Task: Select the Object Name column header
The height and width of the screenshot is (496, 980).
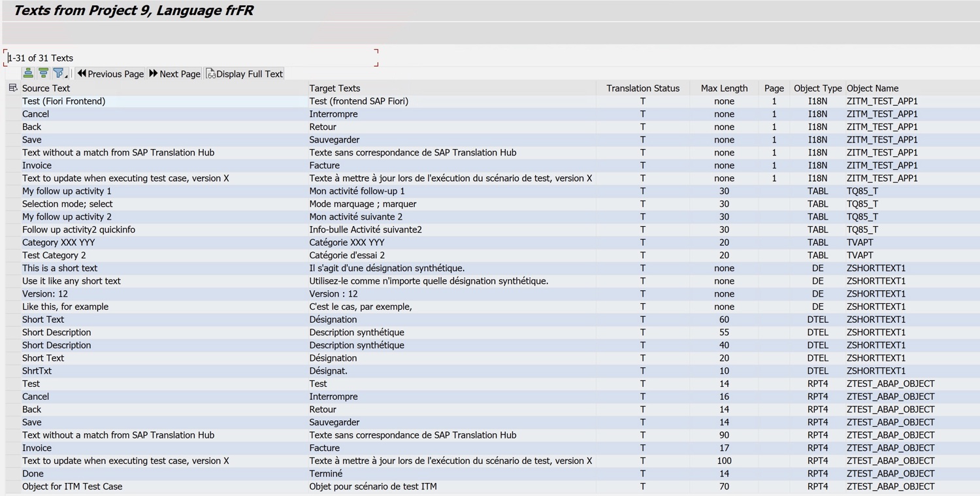Action: (x=872, y=88)
